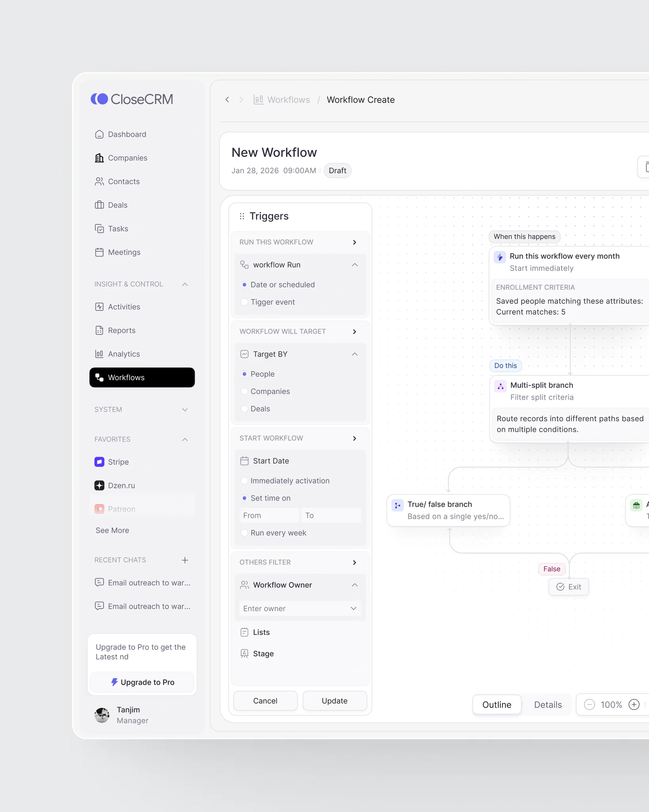Click the Triggers panel drag handle

(x=242, y=216)
